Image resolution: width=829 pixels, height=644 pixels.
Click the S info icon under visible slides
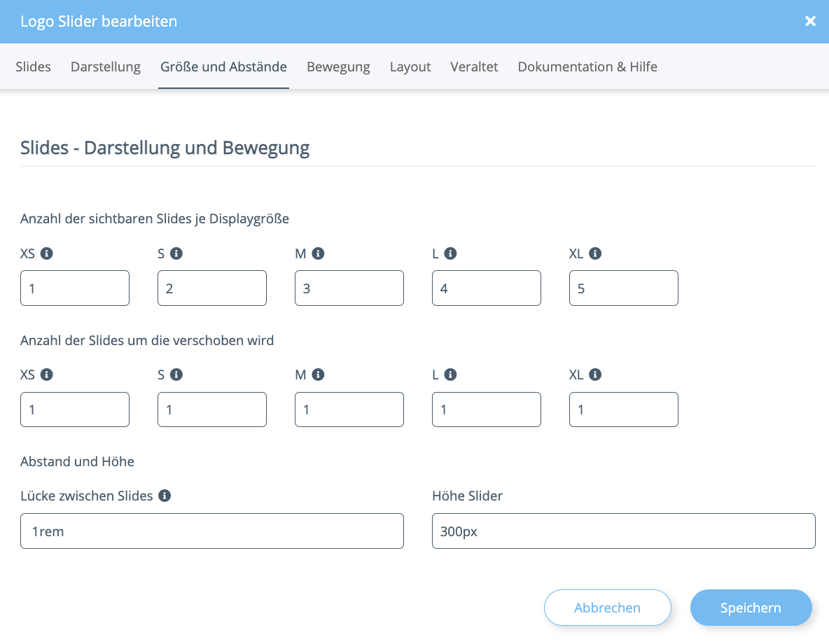[x=176, y=253]
